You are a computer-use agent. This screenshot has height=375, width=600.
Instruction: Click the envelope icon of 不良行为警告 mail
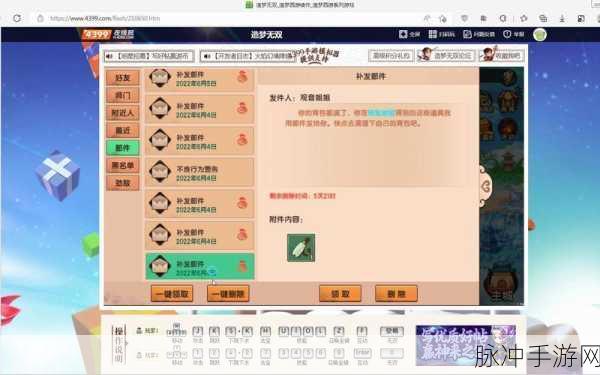tap(160, 172)
